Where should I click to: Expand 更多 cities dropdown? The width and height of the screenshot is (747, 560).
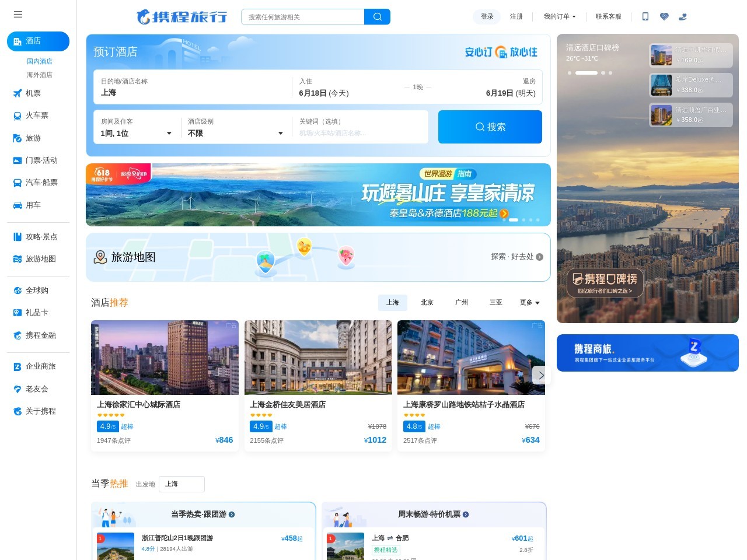530,303
